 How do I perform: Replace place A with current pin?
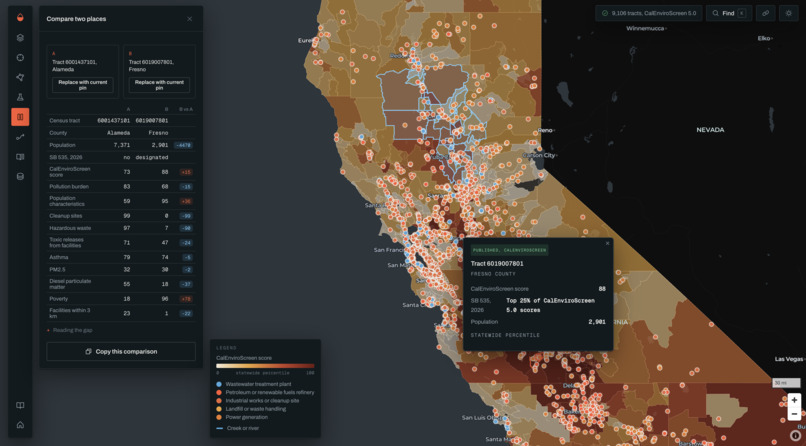[83, 85]
